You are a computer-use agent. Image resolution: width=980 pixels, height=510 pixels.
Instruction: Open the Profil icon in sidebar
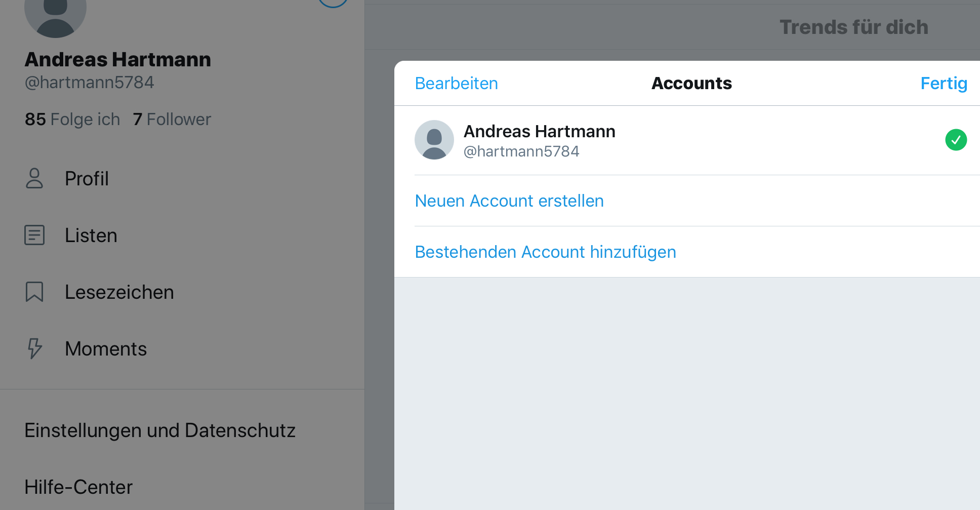(34, 179)
